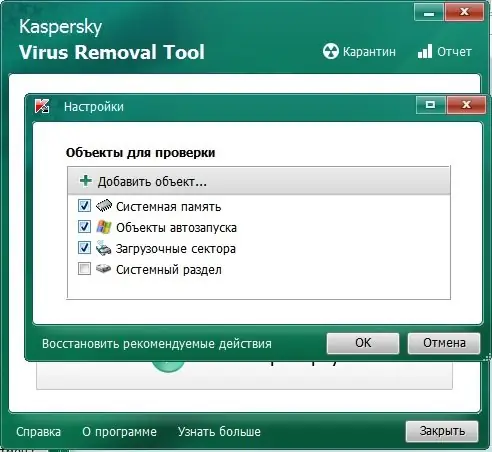
Task: Open the Справка (Help) link
Action: pos(38,432)
